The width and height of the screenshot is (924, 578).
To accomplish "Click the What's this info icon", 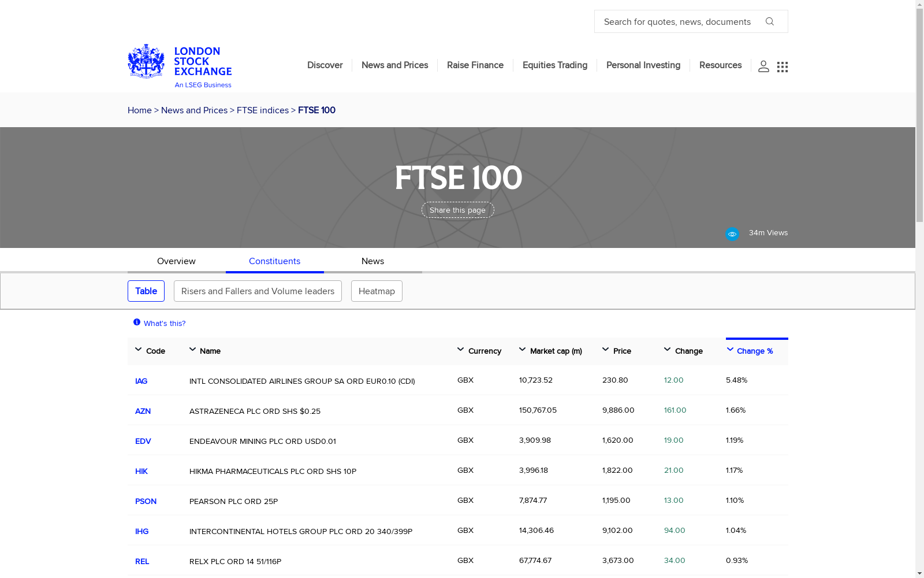I will click(x=137, y=323).
